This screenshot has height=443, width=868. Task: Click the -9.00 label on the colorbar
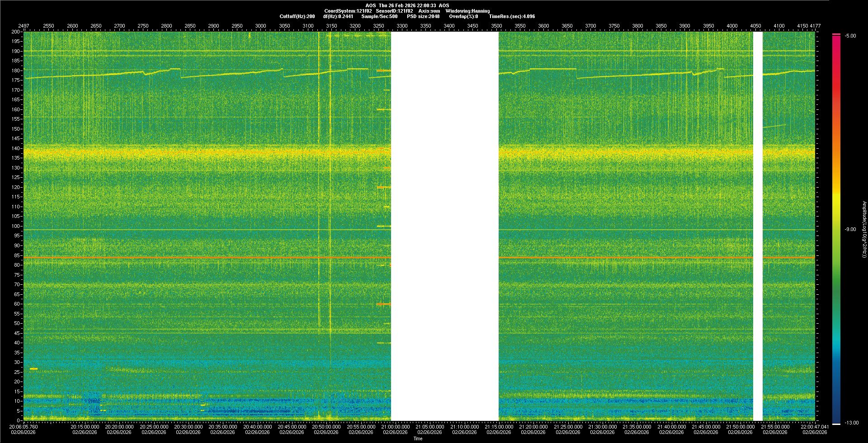click(x=850, y=229)
